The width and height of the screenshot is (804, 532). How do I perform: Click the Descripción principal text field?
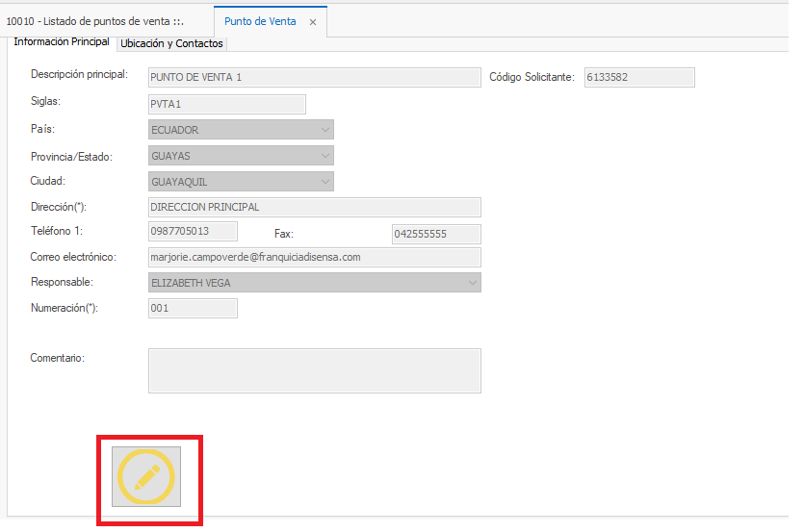(x=314, y=78)
